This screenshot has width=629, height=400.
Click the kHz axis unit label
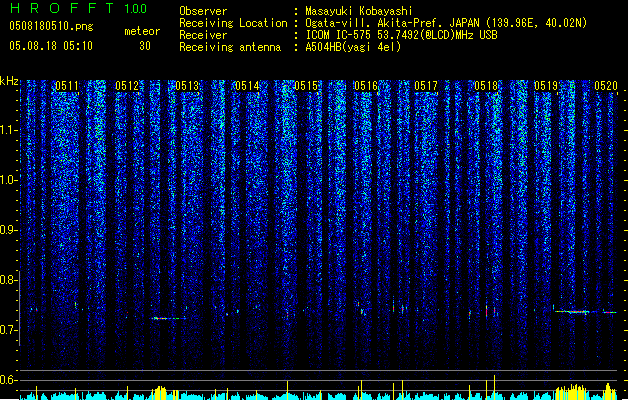point(9,81)
